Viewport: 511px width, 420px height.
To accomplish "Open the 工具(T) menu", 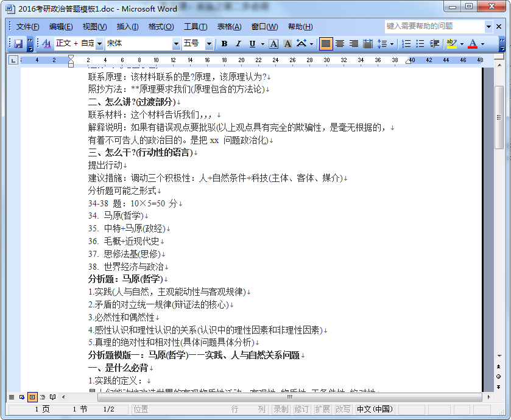I will 196,27.
